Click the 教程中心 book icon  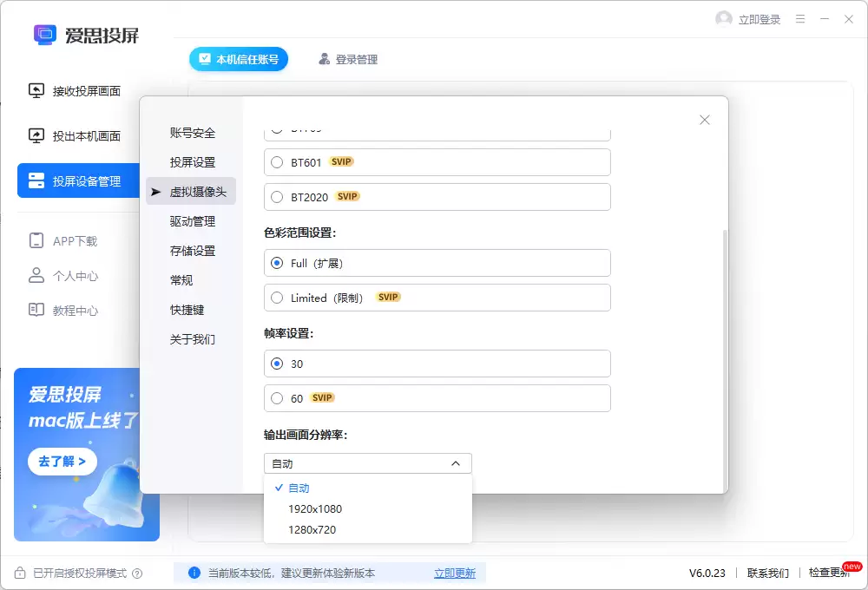pyautogui.click(x=36, y=310)
